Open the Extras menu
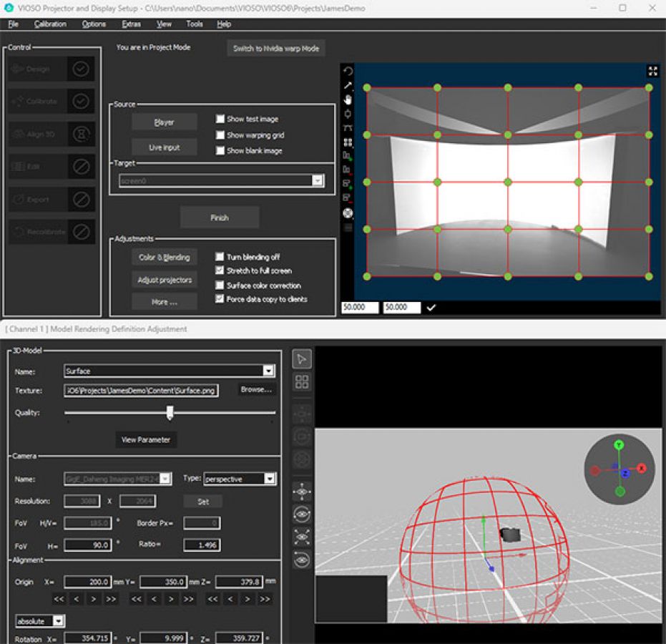The width and height of the screenshot is (666, 644). pos(132,24)
